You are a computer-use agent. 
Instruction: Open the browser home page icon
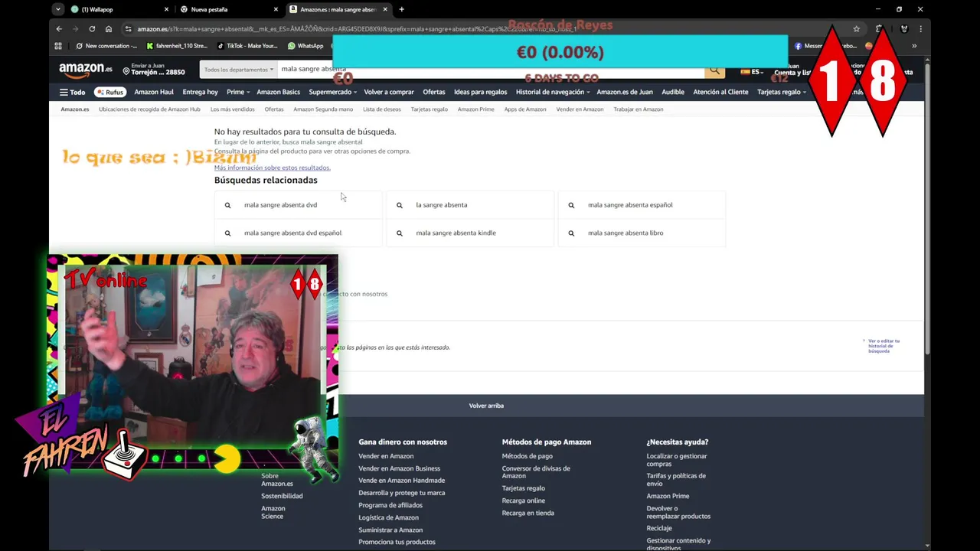tap(109, 29)
